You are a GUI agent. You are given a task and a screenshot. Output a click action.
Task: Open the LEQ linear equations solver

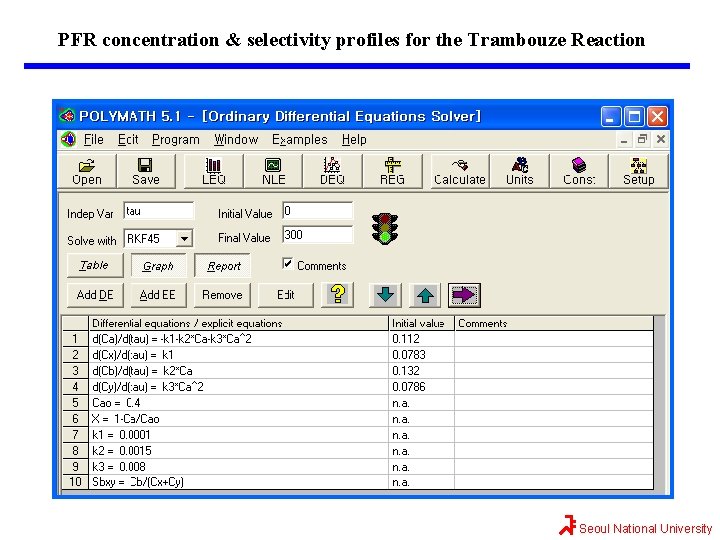click(x=214, y=171)
